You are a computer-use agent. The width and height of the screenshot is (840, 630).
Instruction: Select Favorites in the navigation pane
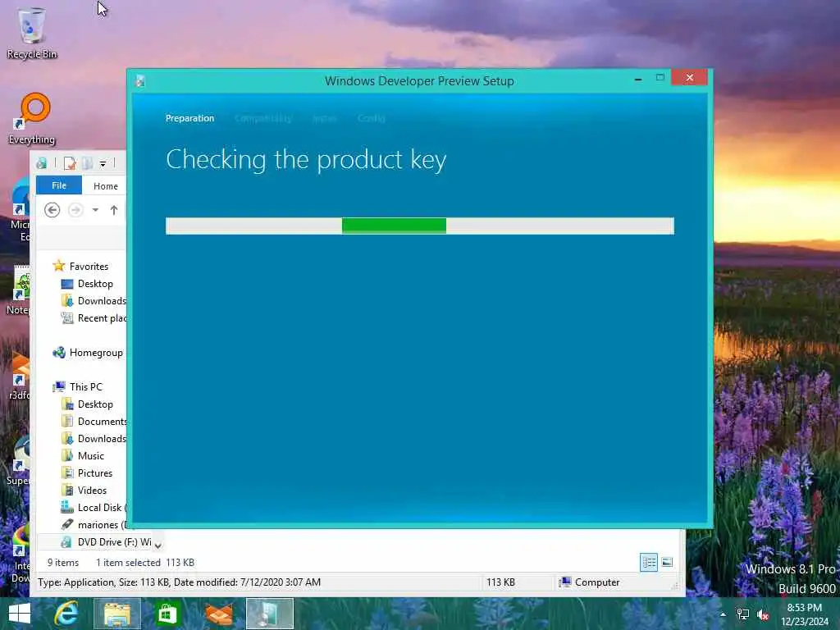click(81, 267)
